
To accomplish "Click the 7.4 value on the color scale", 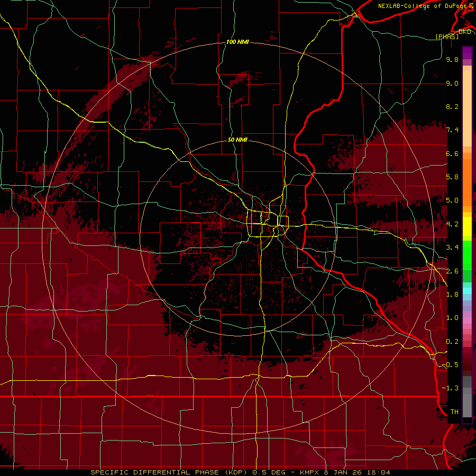I will click(452, 130).
